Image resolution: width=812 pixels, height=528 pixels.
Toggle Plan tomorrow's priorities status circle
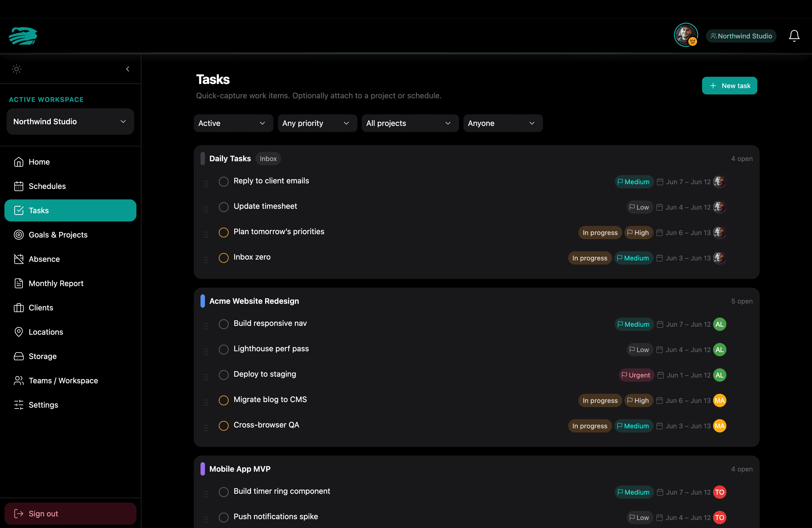click(x=223, y=232)
